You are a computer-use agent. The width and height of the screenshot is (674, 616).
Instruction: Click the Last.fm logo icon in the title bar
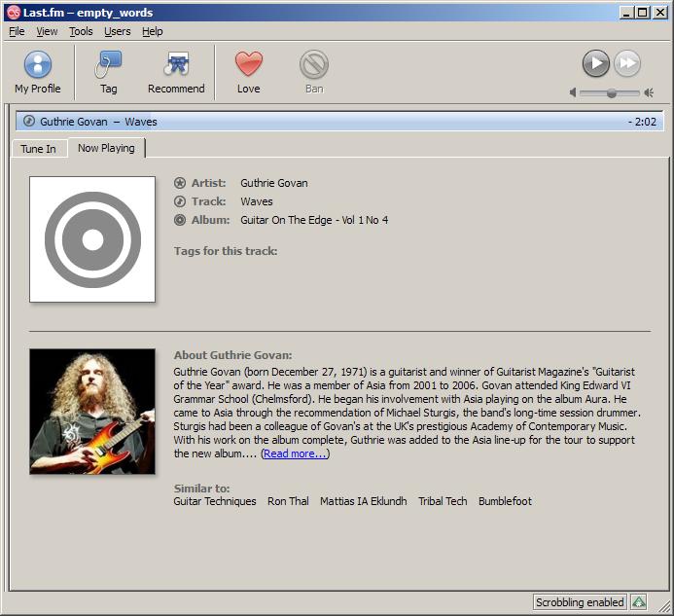[14, 13]
